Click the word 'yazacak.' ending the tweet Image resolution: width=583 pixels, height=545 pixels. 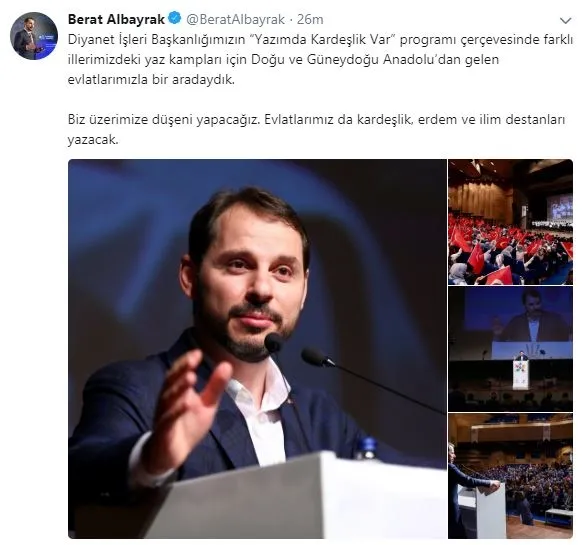tap(93, 140)
